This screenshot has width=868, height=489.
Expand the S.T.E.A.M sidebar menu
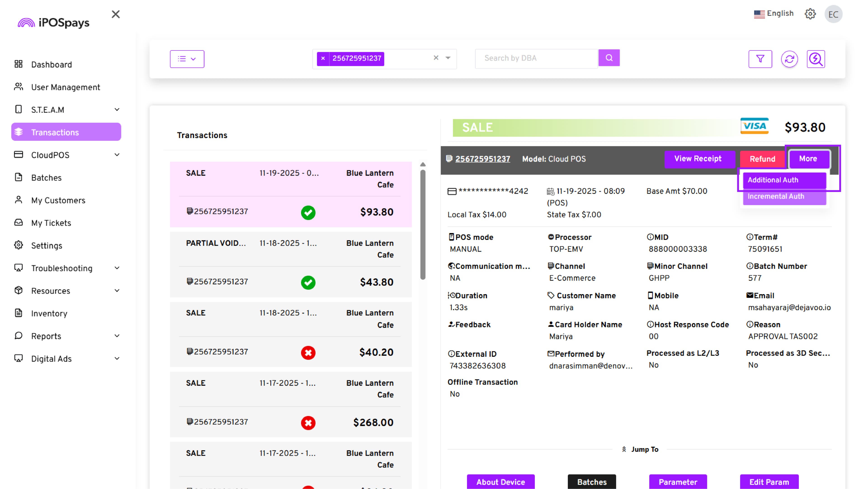pos(117,110)
